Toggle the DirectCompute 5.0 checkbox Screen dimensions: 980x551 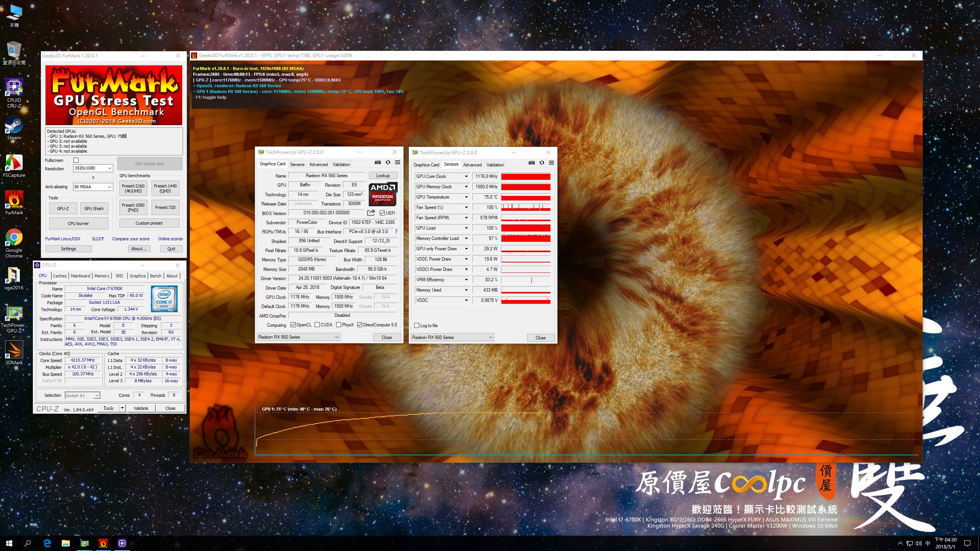coord(359,325)
